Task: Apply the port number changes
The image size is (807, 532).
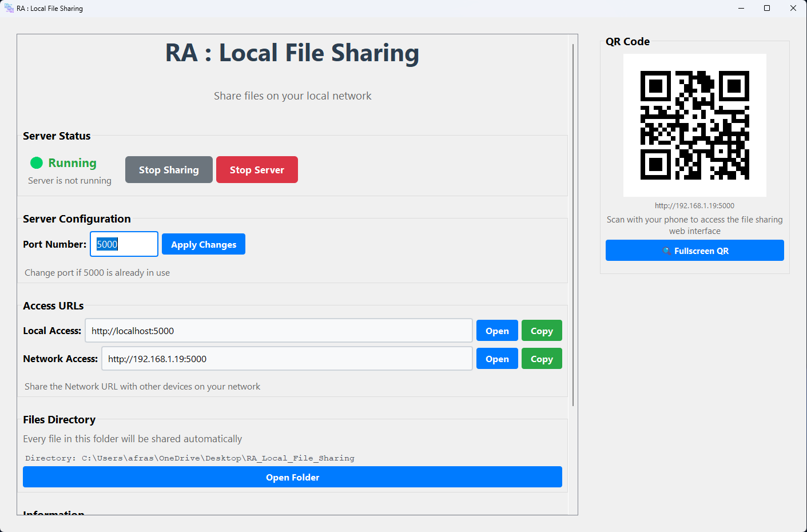Action: (203, 244)
